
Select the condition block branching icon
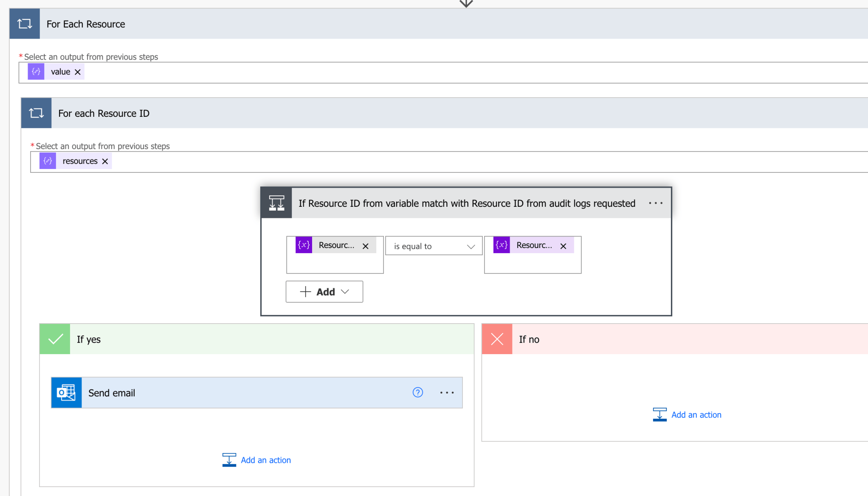tap(276, 203)
